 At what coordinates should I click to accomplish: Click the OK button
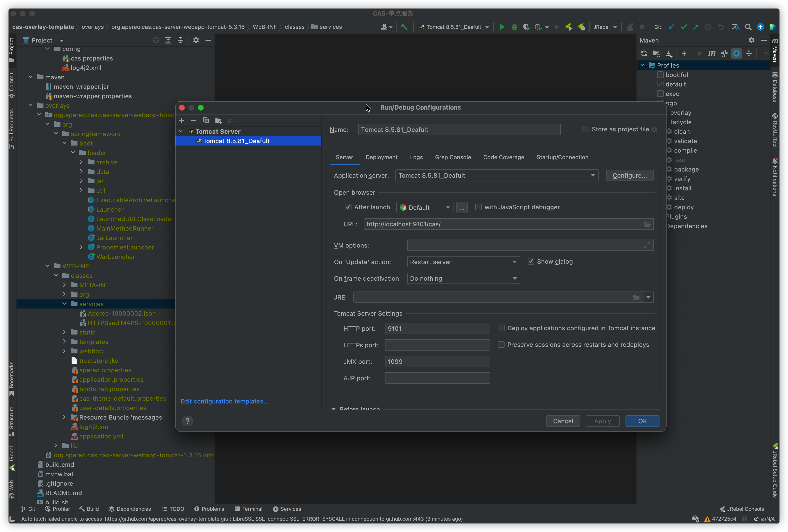[642, 421]
